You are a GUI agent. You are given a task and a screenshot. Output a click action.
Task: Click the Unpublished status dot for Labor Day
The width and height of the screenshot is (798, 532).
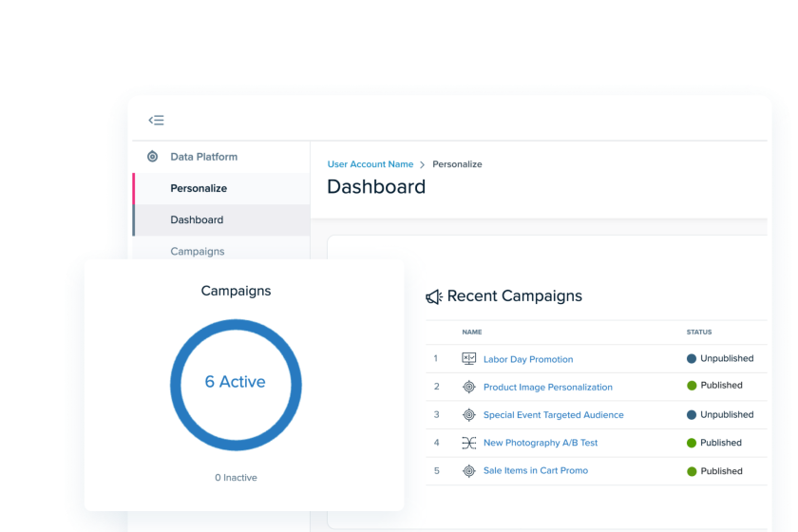(692, 359)
